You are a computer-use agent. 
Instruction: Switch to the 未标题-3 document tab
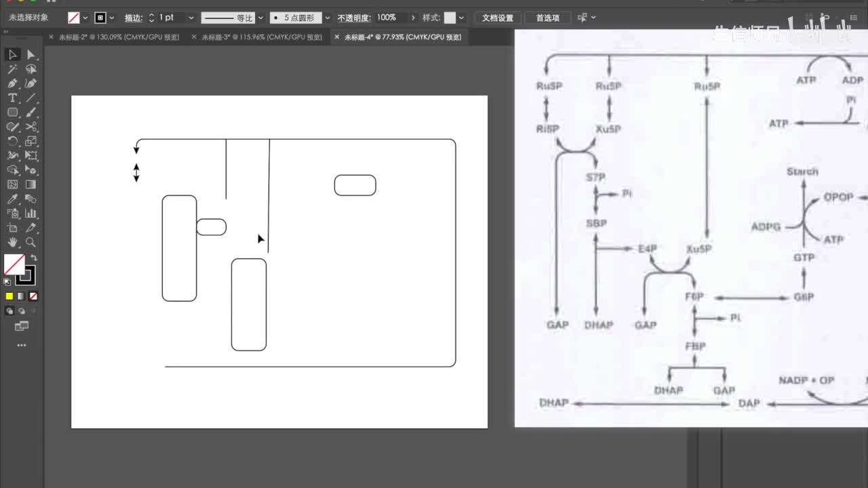[x=261, y=37]
